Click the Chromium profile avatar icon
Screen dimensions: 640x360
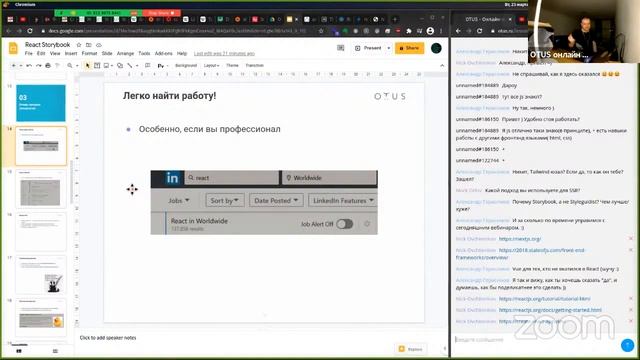click(430, 31)
